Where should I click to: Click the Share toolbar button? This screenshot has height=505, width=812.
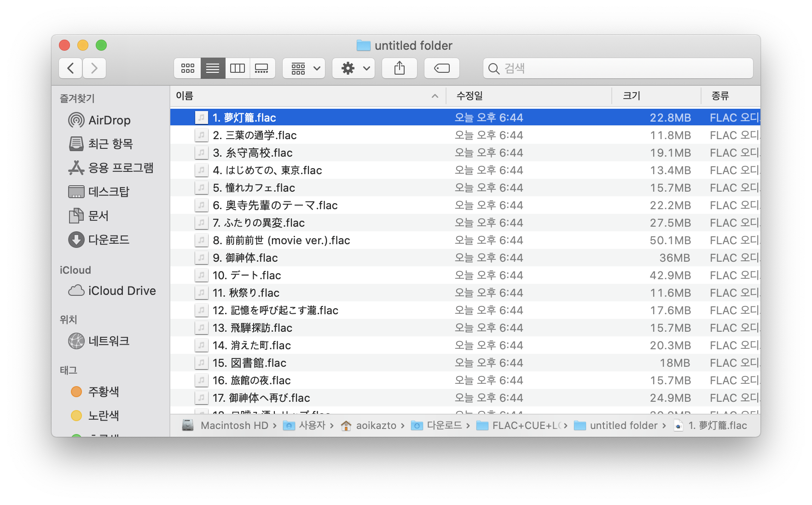400,68
